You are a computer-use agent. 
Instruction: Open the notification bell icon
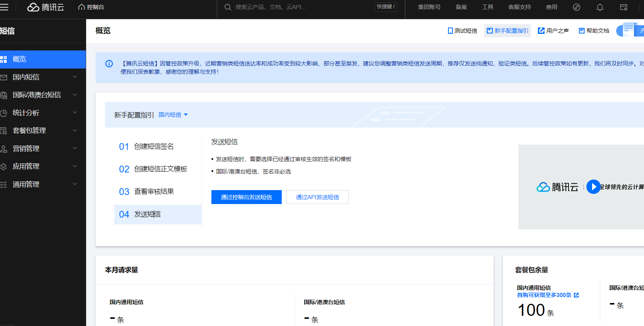point(600,7)
